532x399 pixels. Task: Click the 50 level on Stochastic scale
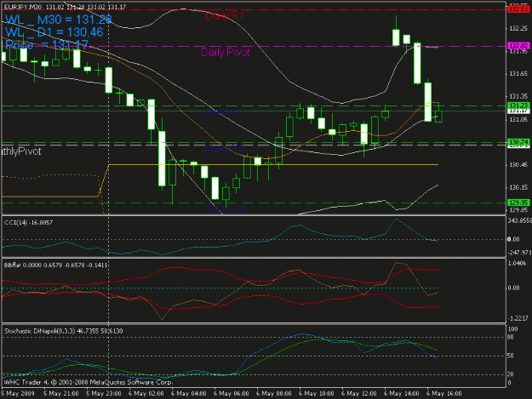click(511, 356)
